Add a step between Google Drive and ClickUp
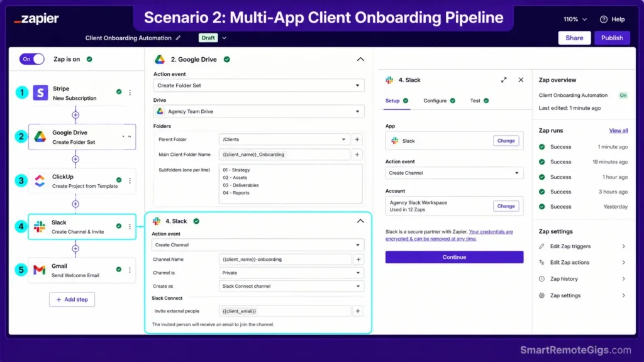Image resolution: width=644 pixels, height=362 pixels. 75,159
